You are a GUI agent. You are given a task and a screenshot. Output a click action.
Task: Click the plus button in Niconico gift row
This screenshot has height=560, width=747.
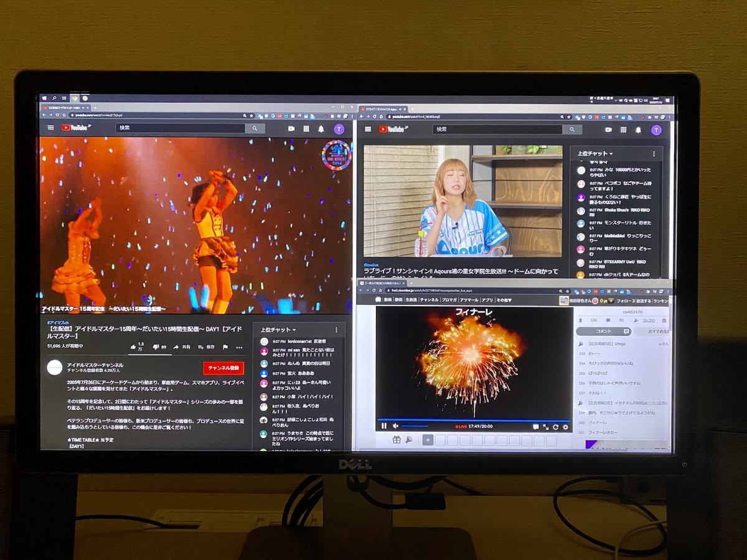428,441
